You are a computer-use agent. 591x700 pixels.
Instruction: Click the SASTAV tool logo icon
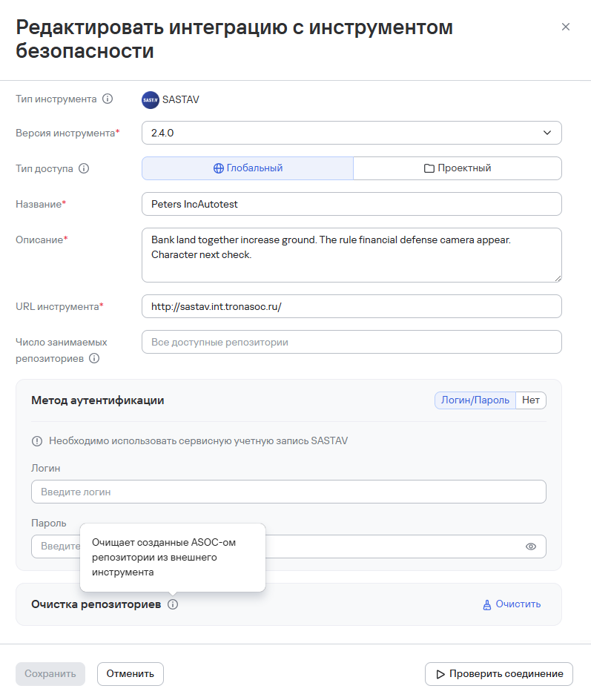pyautogui.click(x=151, y=99)
